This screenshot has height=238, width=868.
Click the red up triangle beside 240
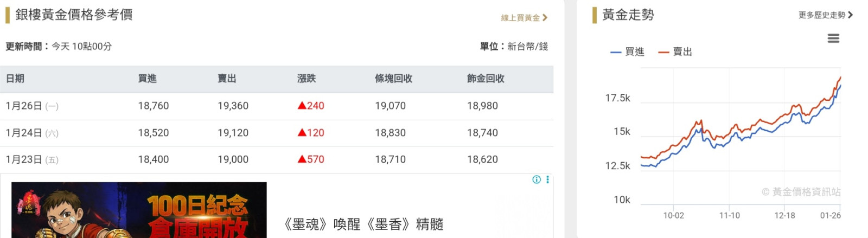[302, 106]
